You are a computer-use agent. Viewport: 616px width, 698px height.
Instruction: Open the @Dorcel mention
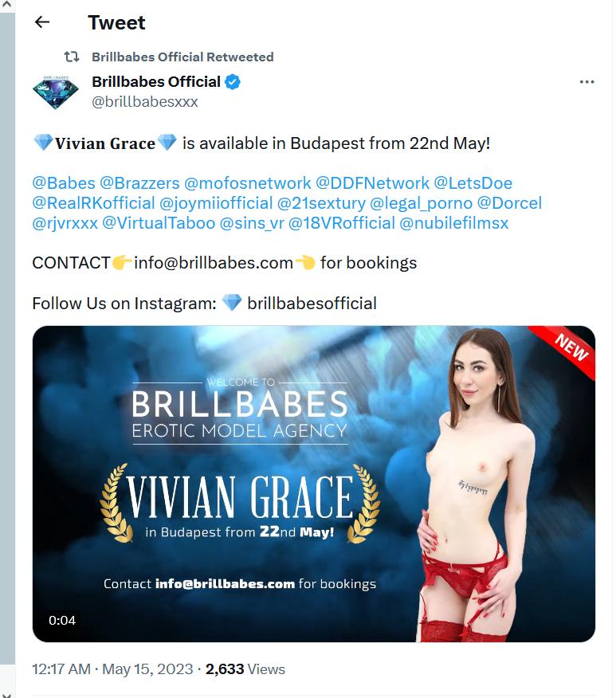click(x=510, y=203)
